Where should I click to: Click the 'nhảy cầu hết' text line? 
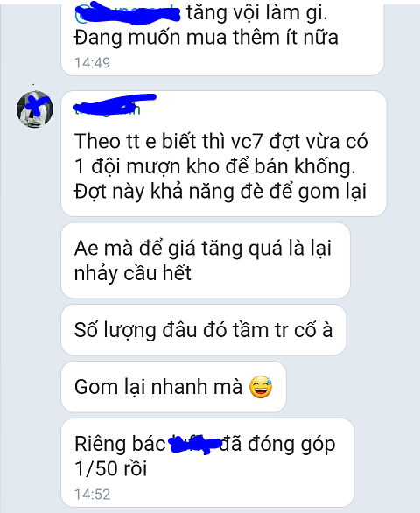[x=133, y=273]
